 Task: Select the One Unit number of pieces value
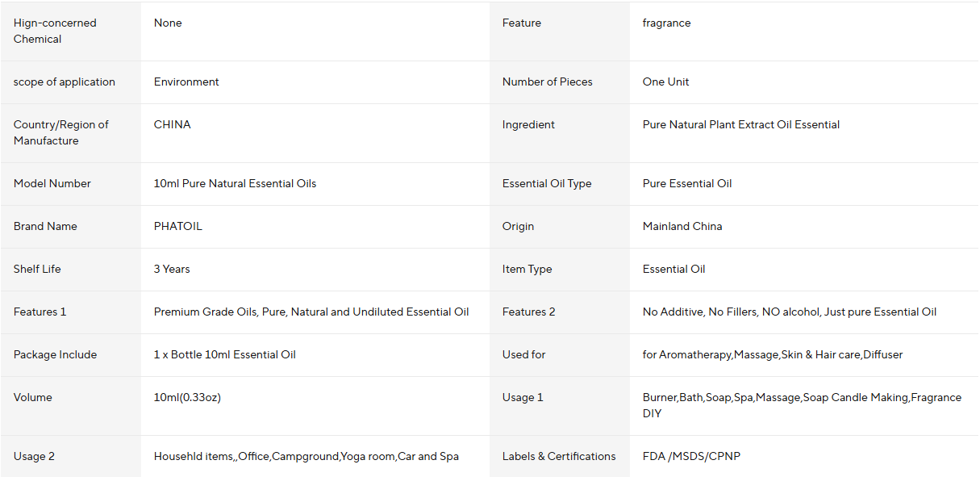point(665,82)
